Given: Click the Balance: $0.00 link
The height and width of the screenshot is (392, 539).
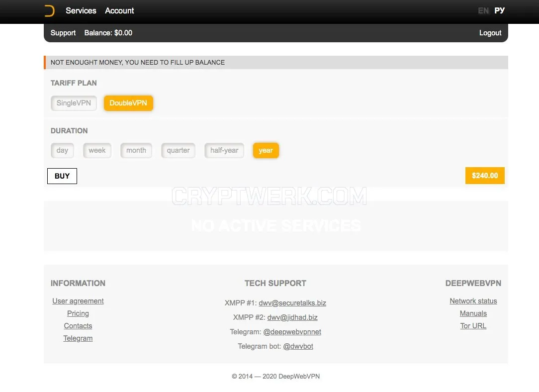Looking at the screenshot, I should 108,33.
